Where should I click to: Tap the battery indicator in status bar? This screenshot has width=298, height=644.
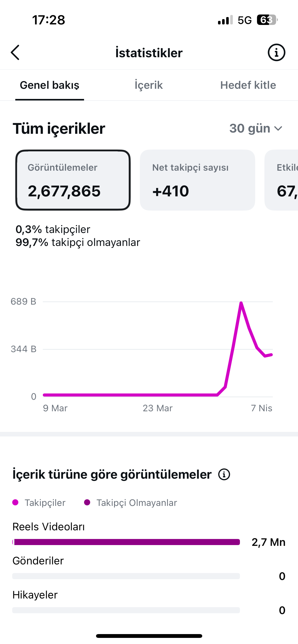coord(267,20)
